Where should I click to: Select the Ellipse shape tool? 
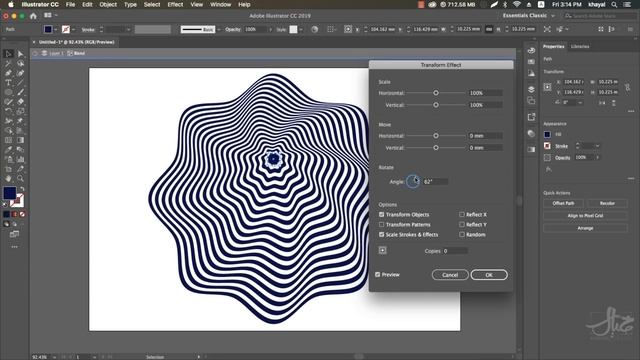(8, 92)
